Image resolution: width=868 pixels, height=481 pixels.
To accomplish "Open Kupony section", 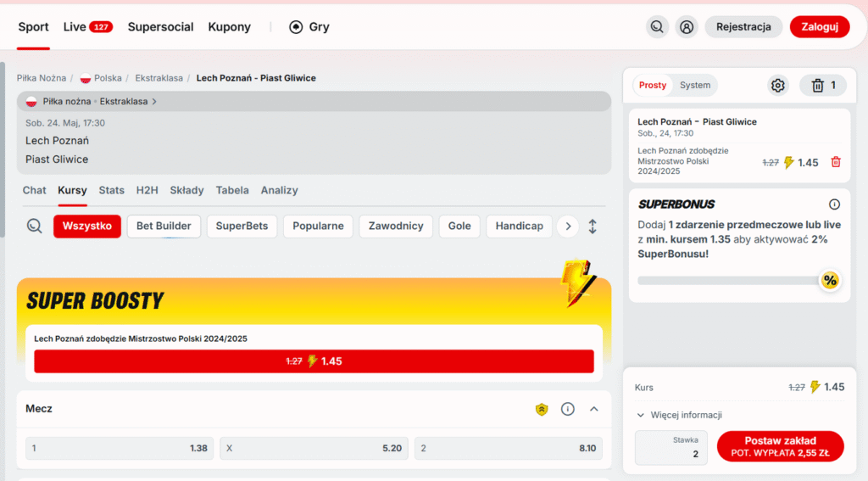I will [229, 26].
